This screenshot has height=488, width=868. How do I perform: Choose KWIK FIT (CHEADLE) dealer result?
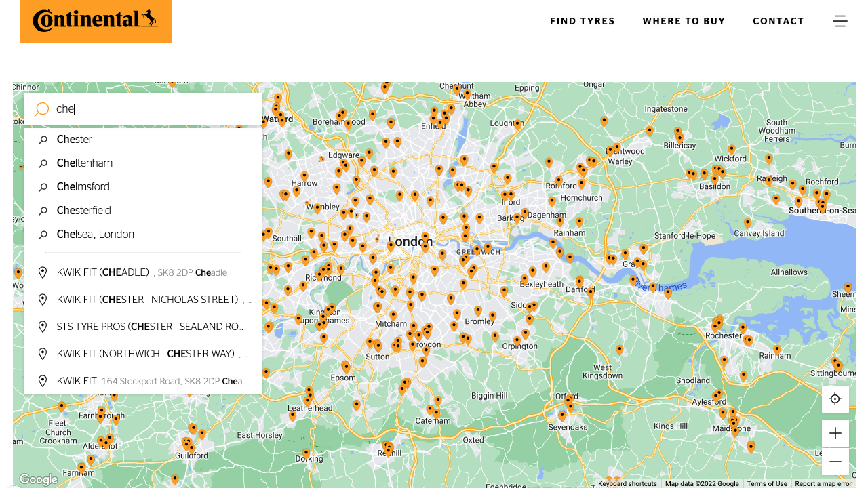coord(143,272)
